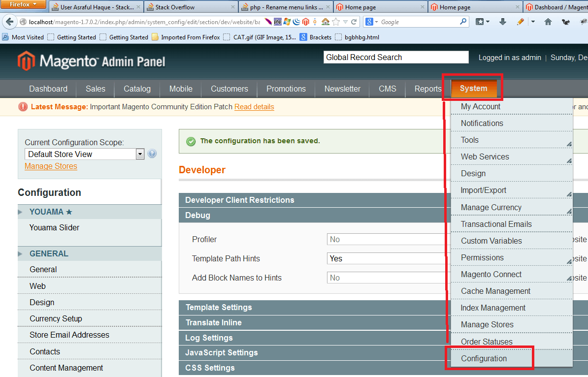Click the Firefox home icon in toolbar
The height and width of the screenshot is (377, 588).
pos(548,22)
